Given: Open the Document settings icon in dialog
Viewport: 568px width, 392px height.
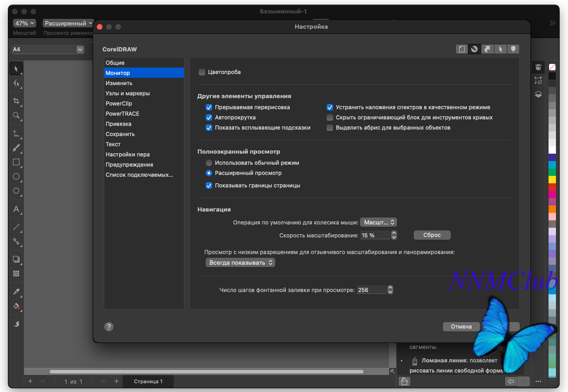Looking at the screenshot, I should tap(461, 49).
